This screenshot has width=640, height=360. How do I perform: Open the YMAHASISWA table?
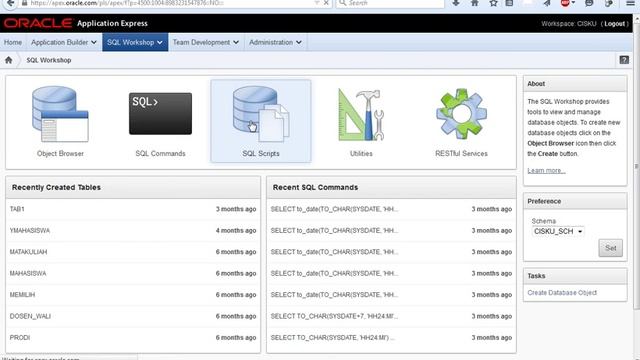[30, 231]
